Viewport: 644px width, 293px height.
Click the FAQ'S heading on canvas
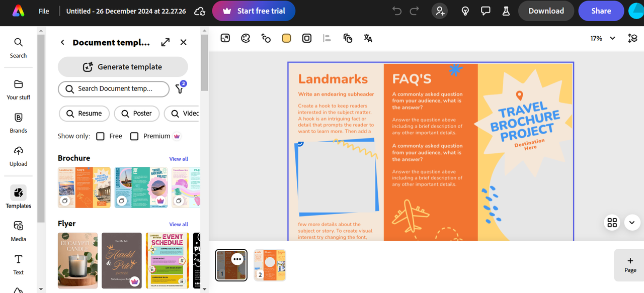pos(412,79)
